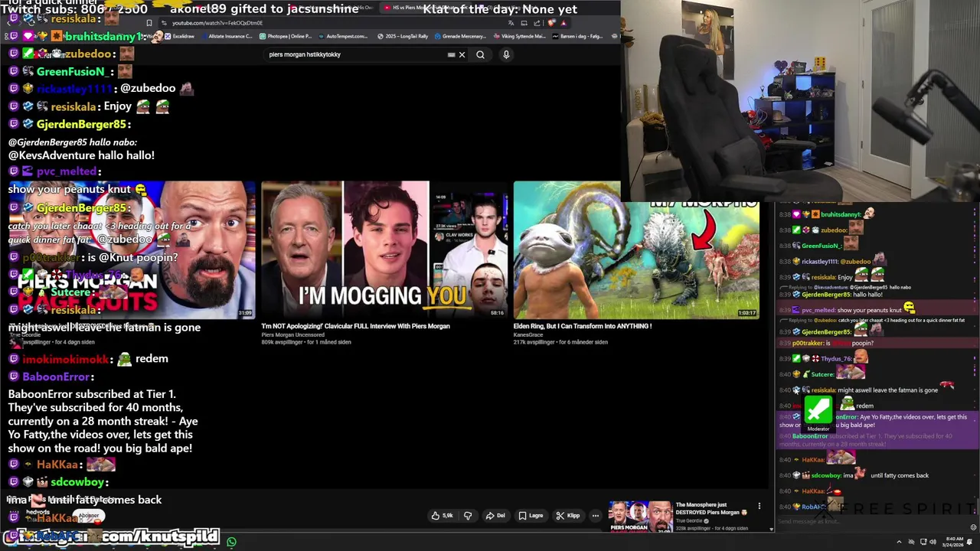This screenshot has height=551, width=980.
Task: Click GjerdenBerger85 beside 'hallo hallo!' message
Action: [x=825, y=295]
